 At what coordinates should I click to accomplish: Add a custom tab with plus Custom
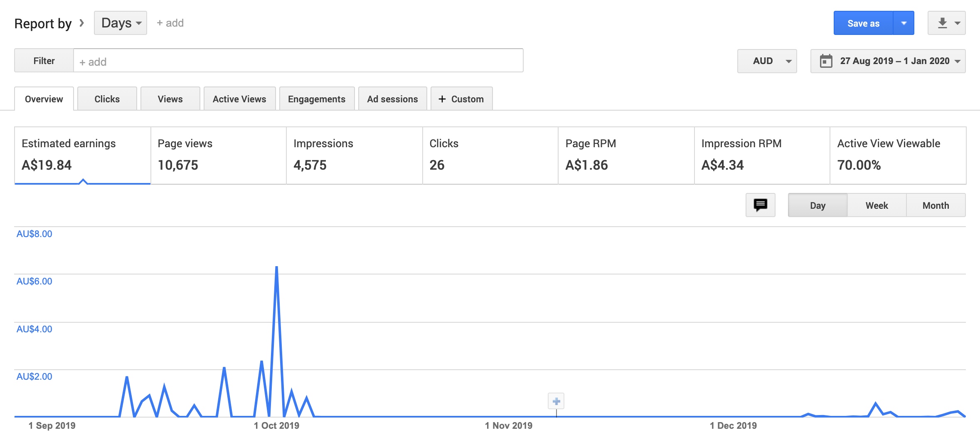461,99
